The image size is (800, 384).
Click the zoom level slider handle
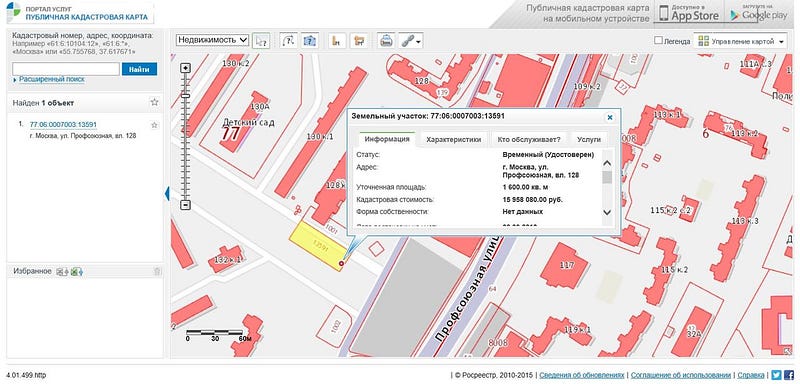[x=186, y=95]
